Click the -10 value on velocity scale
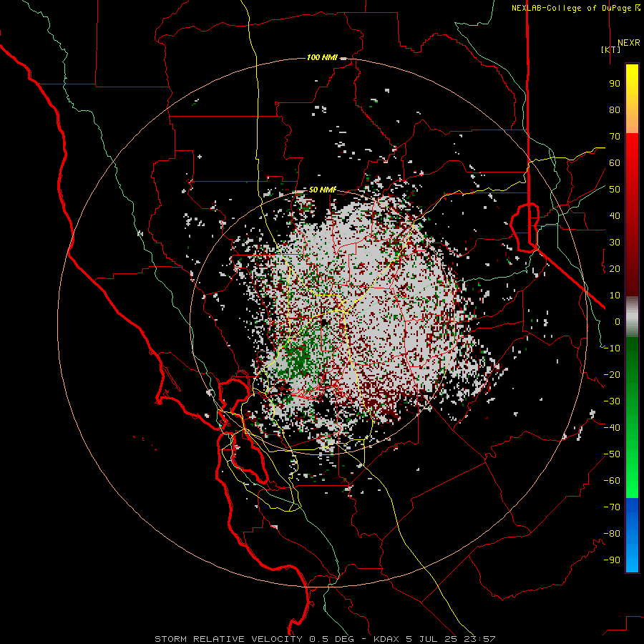Image resolution: width=644 pixels, height=644 pixels. click(612, 348)
